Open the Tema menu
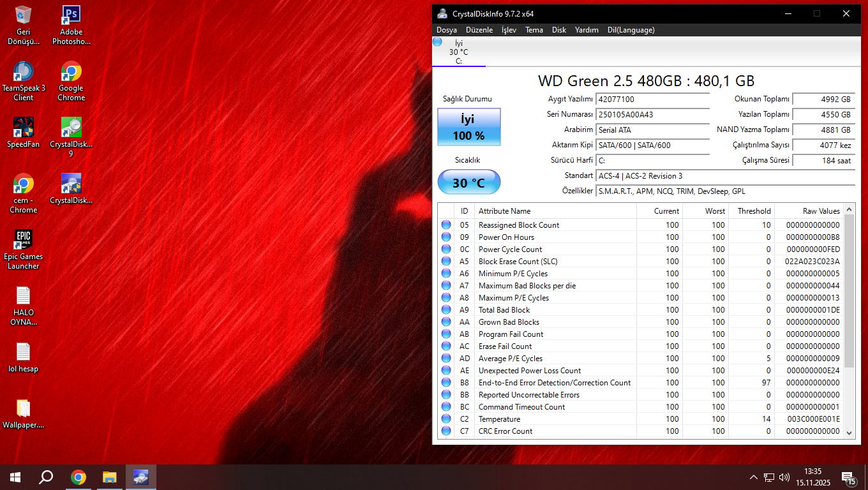This screenshot has height=490, width=868. click(534, 30)
